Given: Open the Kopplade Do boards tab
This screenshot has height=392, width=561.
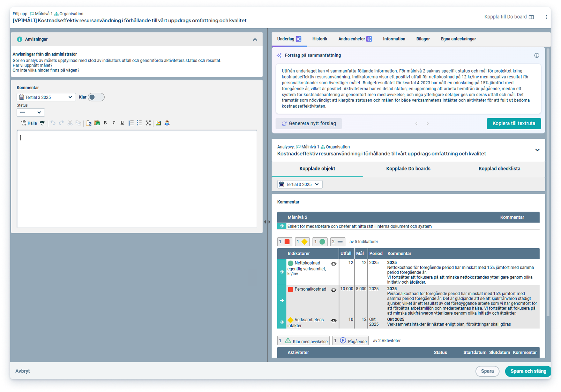Looking at the screenshot, I should 408,169.
